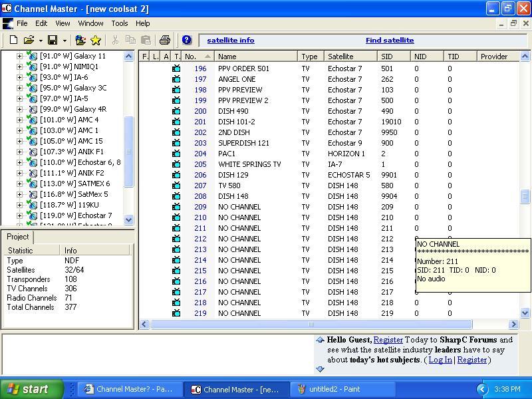Click the Register link after 'Hello Guest'

pyautogui.click(x=388, y=340)
